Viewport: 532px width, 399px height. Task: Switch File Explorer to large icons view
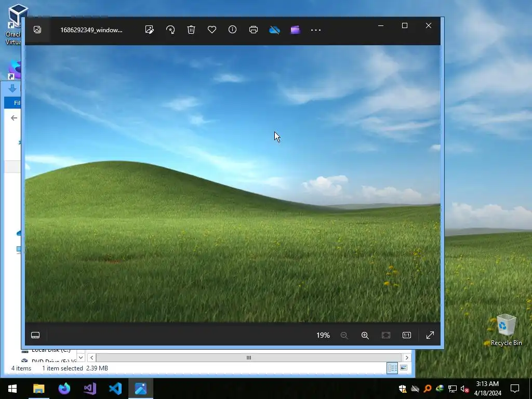tap(403, 368)
